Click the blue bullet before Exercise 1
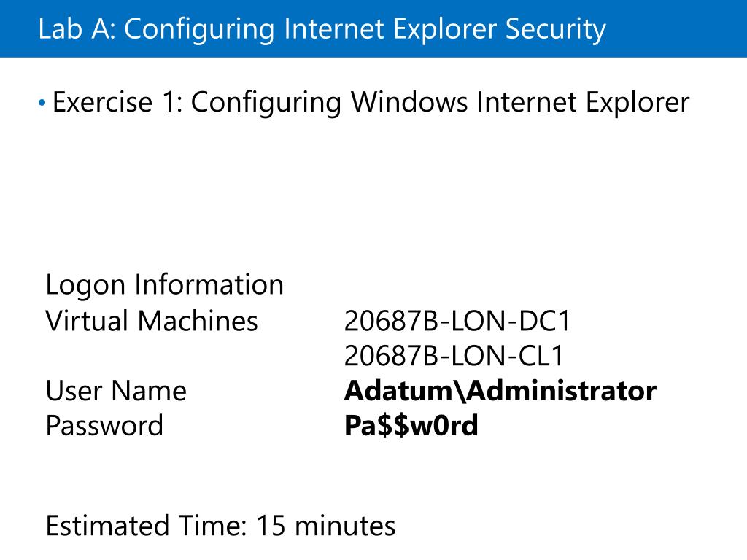The image size is (747, 560). (42, 102)
